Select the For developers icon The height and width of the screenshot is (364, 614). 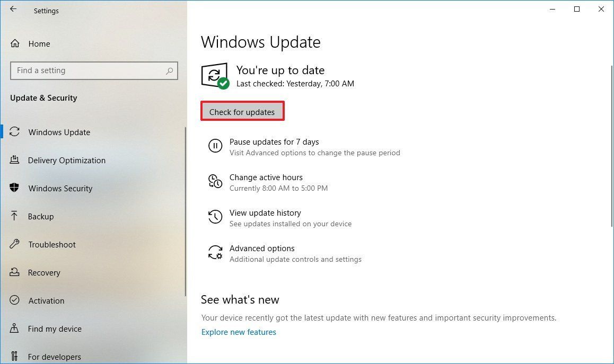14,357
